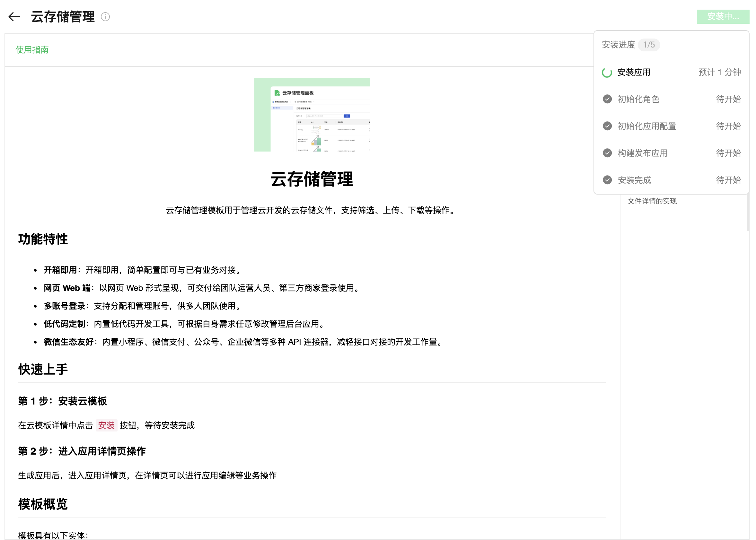Click the 云存储管理 preview thumbnail image
Viewport: 756px width, 540px height.
(312, 115)
